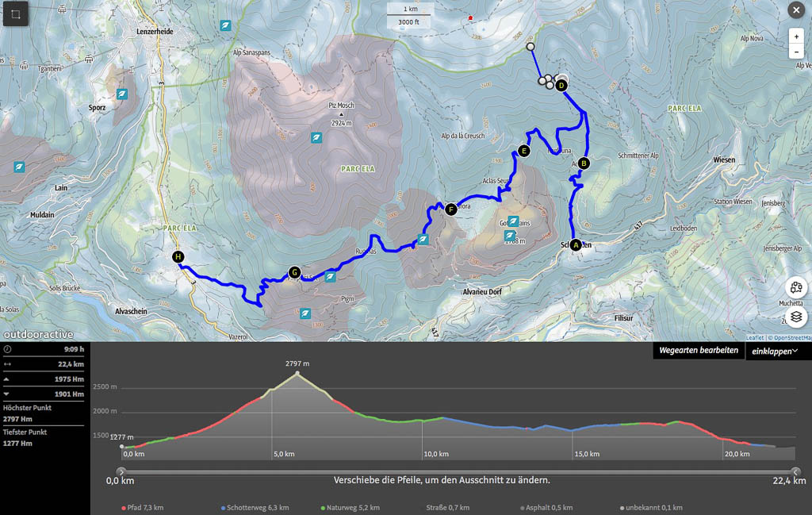Viewport: 812px width, 515px height.
Task: Click the selection frame tool icon
Action: pos(17,13)
